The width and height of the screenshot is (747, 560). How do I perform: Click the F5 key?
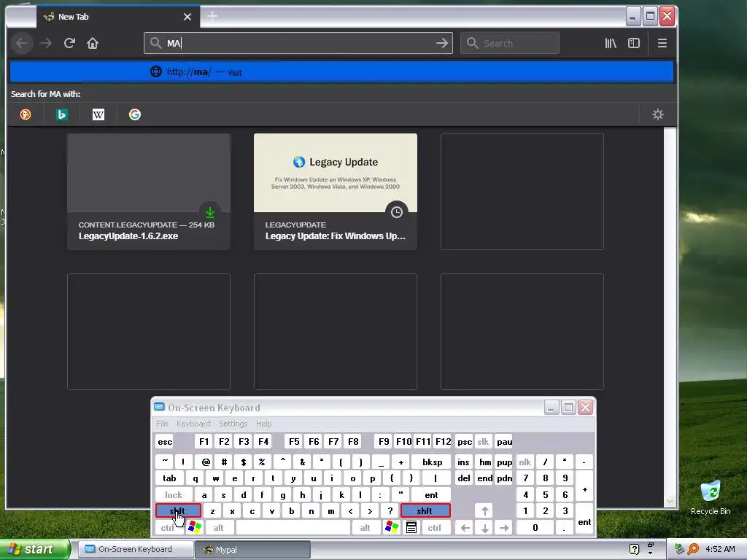(x=294, y=441)
